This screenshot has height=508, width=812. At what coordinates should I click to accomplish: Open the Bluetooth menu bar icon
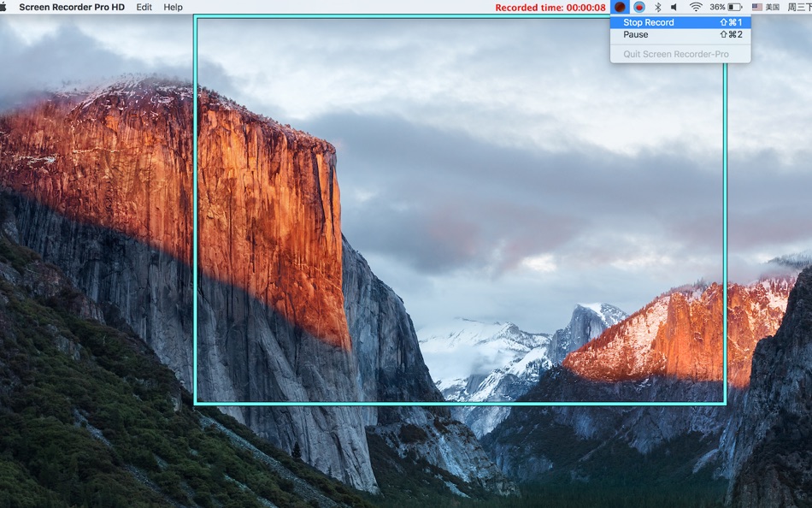657,7
